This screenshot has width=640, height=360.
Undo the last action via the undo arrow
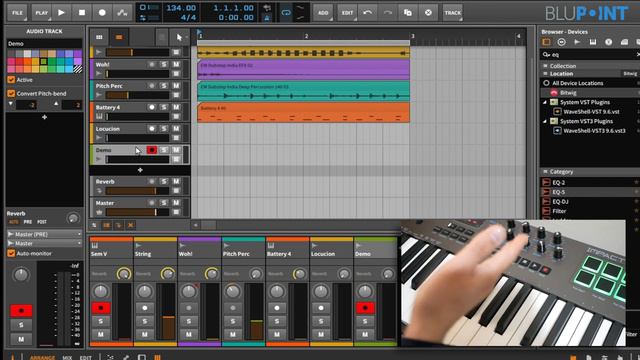367,13
